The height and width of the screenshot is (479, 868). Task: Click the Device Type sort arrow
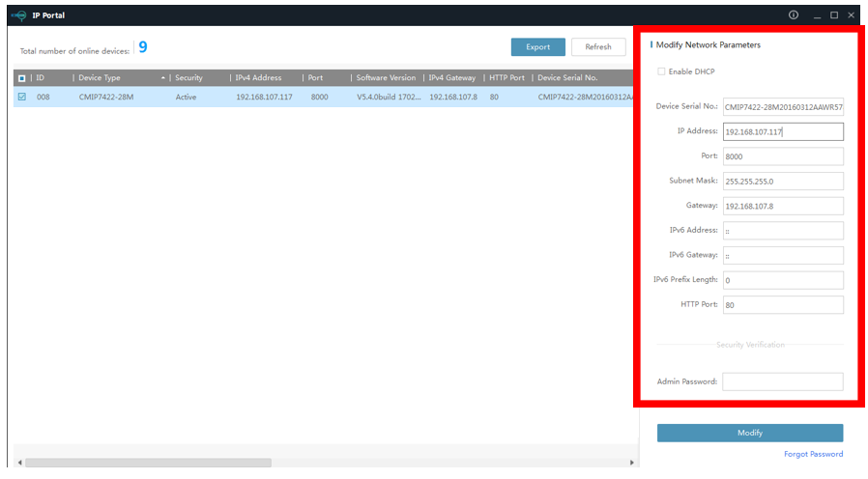[163, 77]
